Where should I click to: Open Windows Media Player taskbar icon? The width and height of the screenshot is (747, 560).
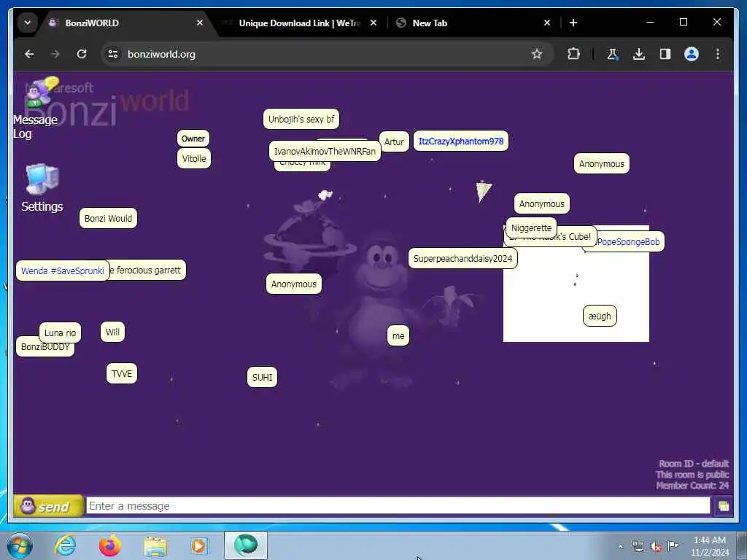198,545
